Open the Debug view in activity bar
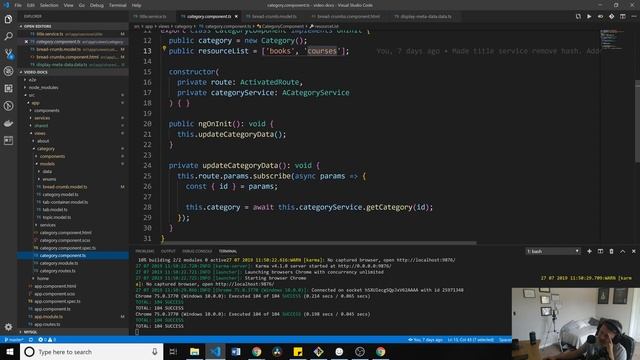This screenshot has width=640, height=360. point(8,71)
